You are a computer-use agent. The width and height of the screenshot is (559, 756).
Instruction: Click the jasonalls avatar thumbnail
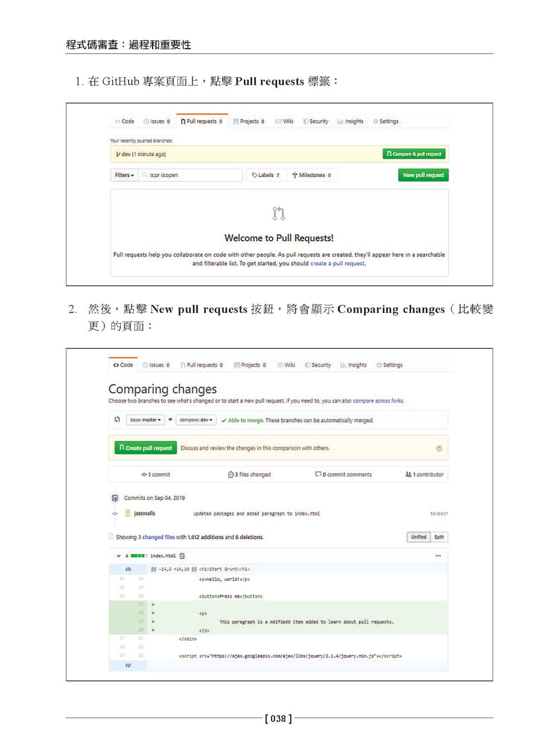[x=128, y=513]
